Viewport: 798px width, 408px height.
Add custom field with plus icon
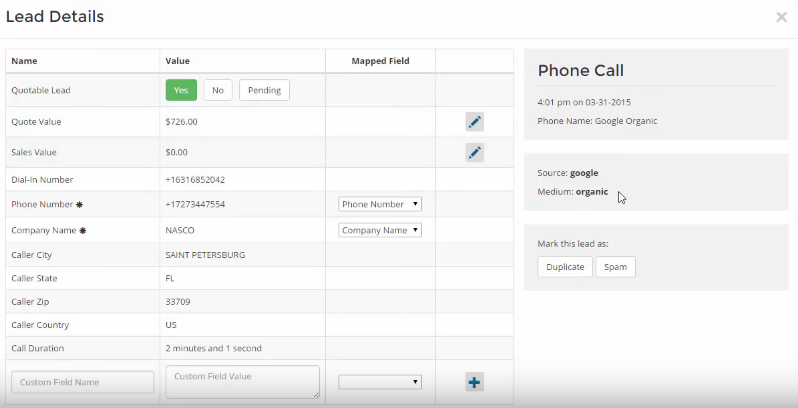point(474,383)
